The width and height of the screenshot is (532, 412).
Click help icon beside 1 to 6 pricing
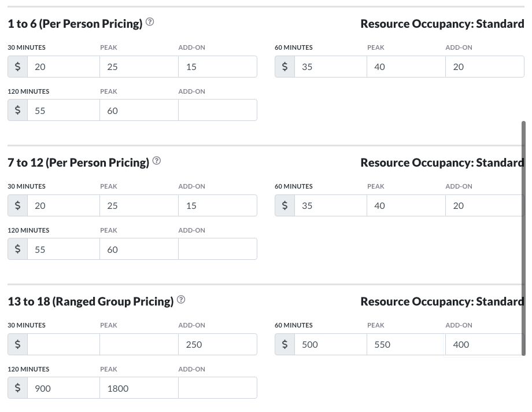[x=150, y=23]
